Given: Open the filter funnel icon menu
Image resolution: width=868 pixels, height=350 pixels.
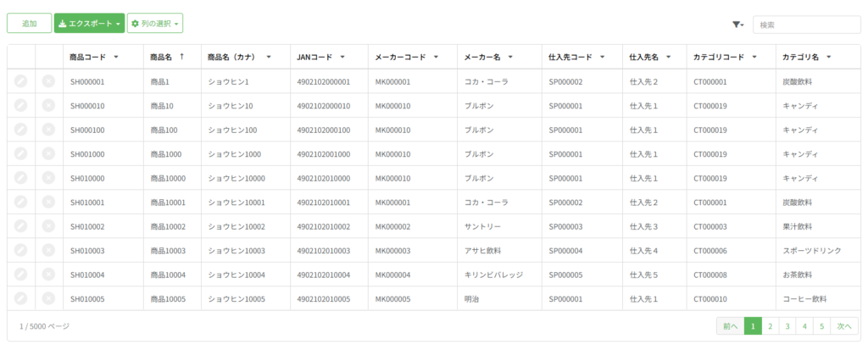Looking at the screenshot, I should click(737, 25).
